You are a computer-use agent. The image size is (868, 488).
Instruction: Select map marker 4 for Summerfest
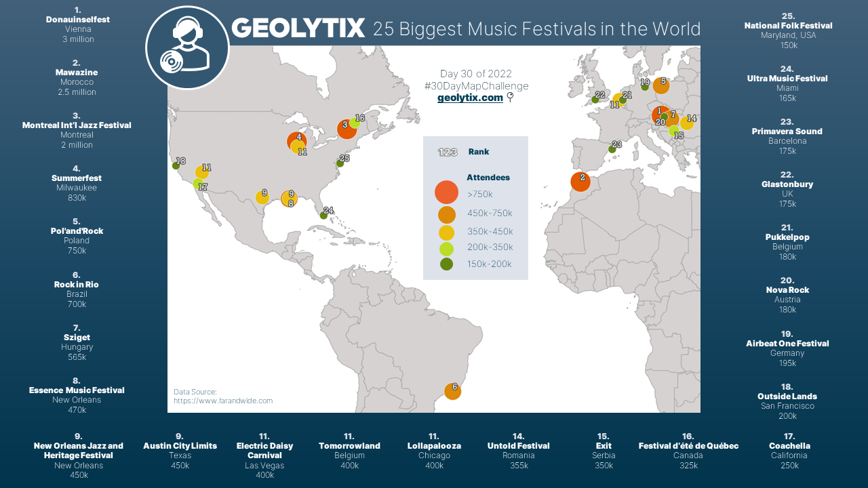[297, 141]
